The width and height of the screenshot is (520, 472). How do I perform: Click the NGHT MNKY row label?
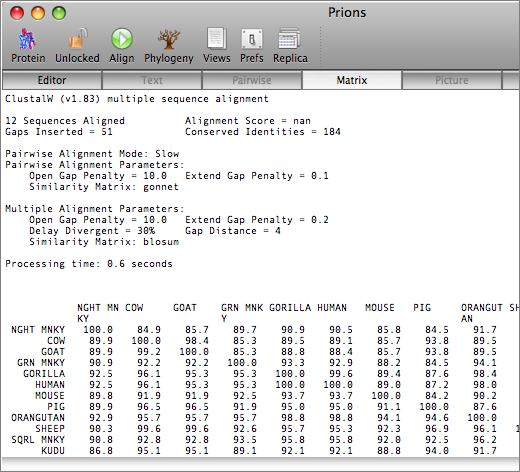tap(38, 330)
